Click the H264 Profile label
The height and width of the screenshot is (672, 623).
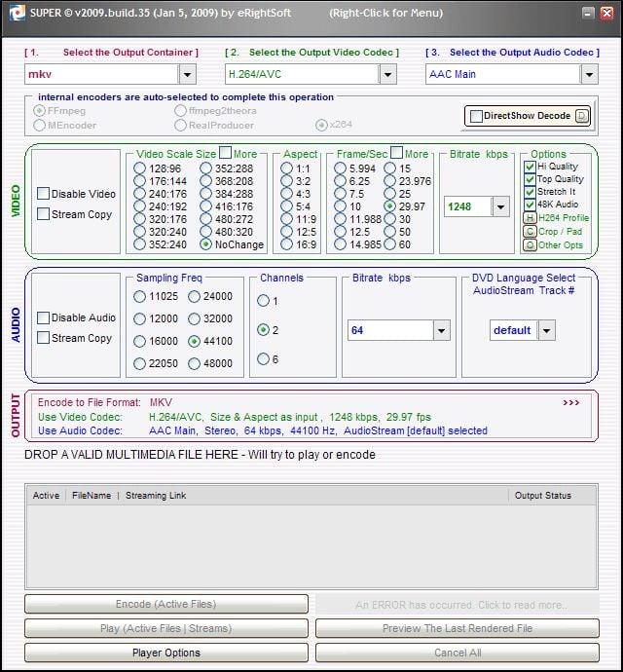pos(563,218)
